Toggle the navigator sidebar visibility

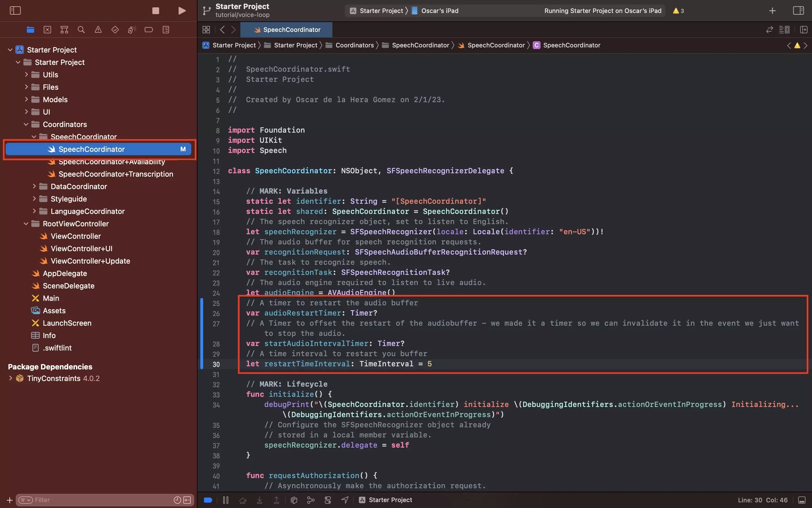click(x=15, y=10)
